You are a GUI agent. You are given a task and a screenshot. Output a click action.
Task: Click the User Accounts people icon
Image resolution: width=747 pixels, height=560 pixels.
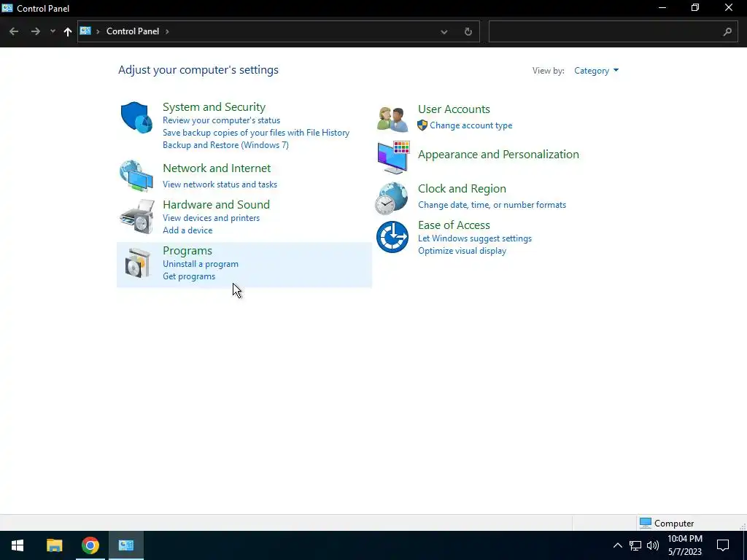pyautogui.click(x=392, y=119)
